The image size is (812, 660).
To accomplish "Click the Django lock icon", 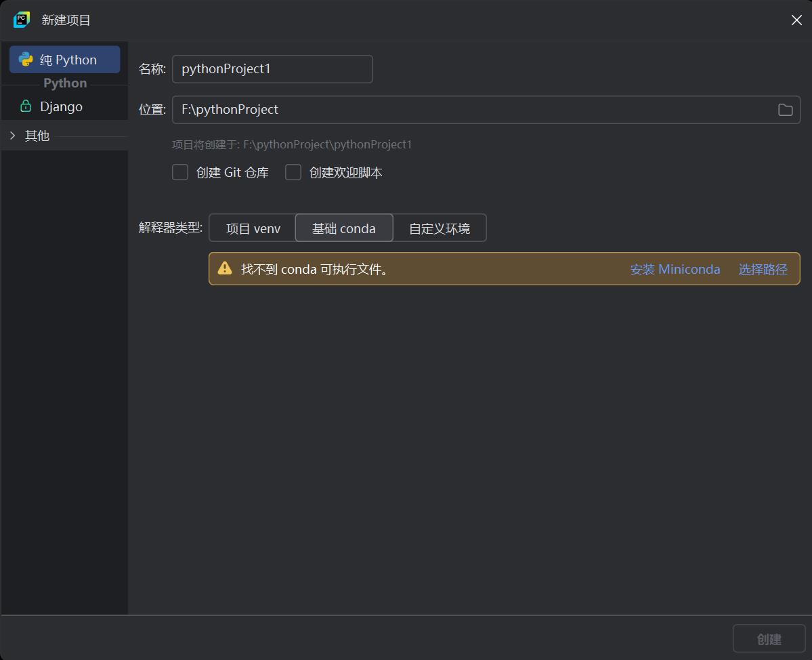I will click(25, 106).
